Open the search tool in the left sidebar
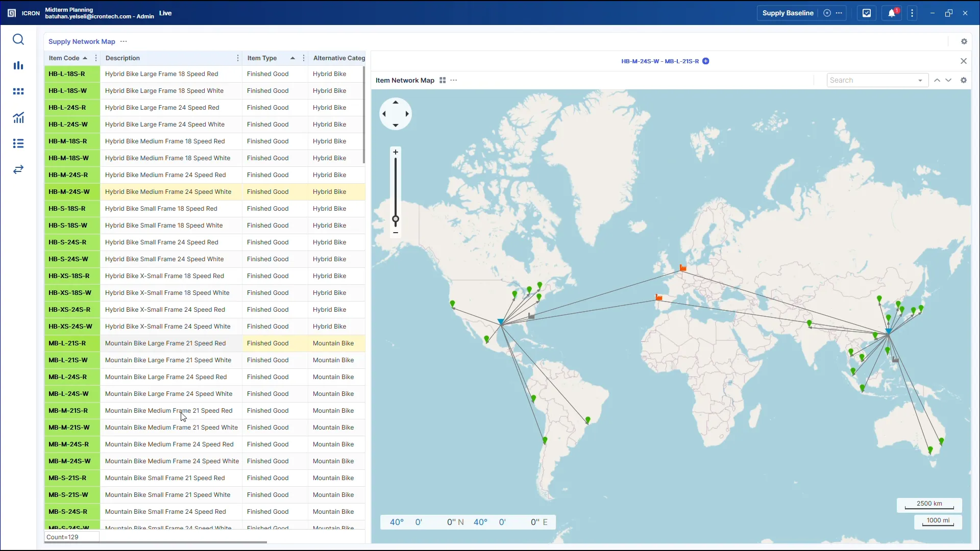Viewport: 980px width, 551px height. pyautogui.click(x=18, y=39)
